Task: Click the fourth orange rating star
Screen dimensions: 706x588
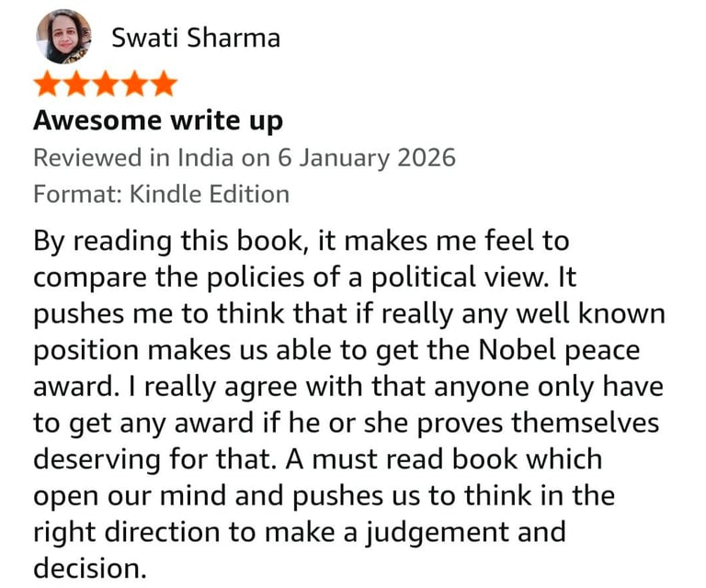Action: [x=134, y=84]
